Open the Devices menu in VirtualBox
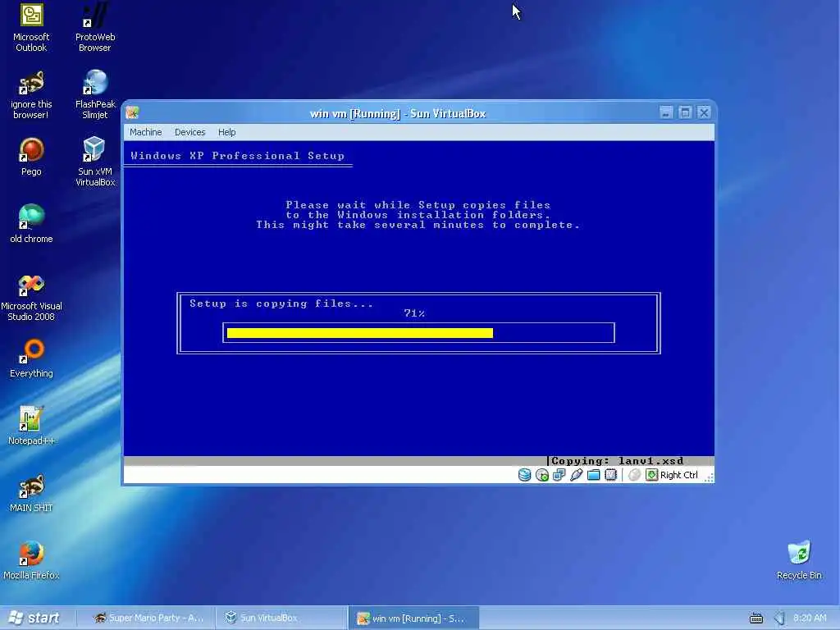Screen dimensions: 840x630 click(x=189, y=132)
